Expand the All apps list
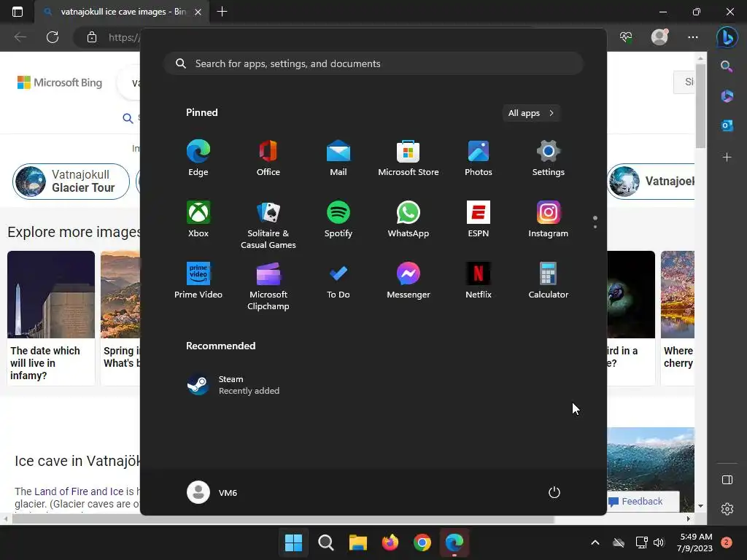Screen dimensions: 747x560 point(531,113)
